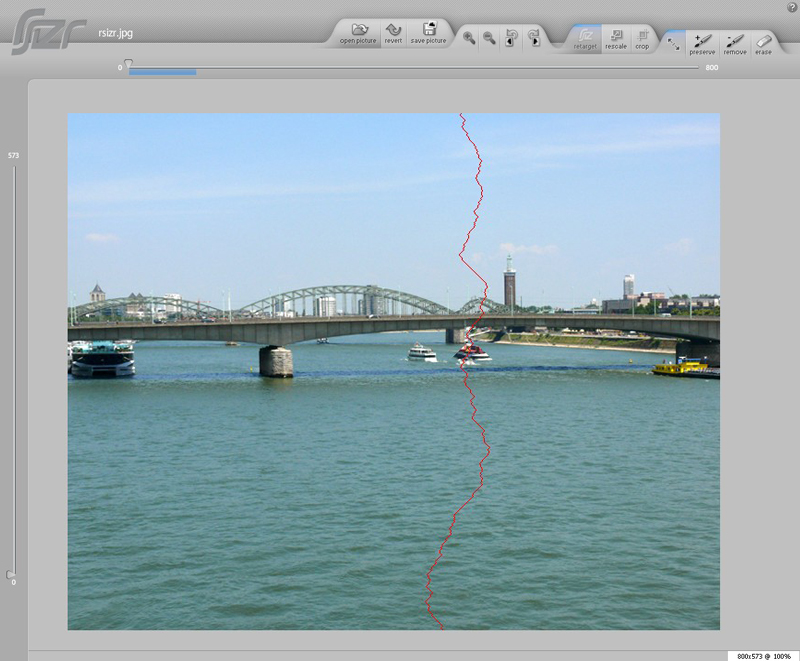Zoom in with the plus magnifier
This screenshot has width=800, height=661.
point(469,38)
